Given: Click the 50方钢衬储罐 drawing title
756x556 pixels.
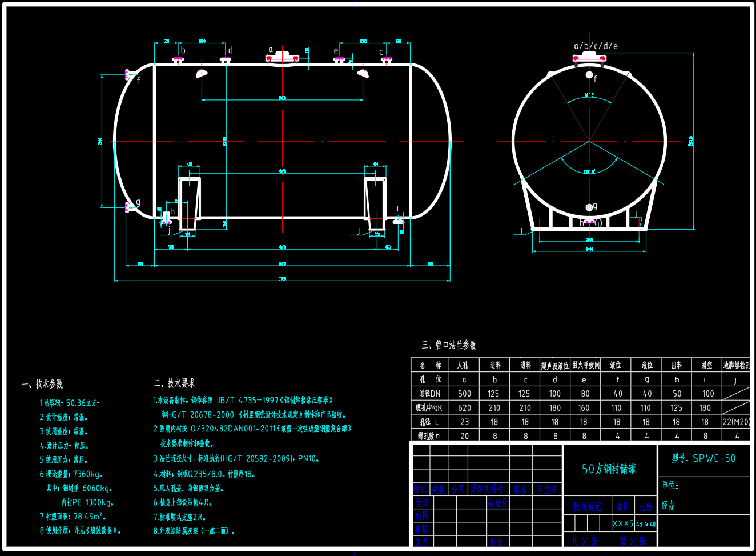Looking at the screenshot, I should 609,469.
